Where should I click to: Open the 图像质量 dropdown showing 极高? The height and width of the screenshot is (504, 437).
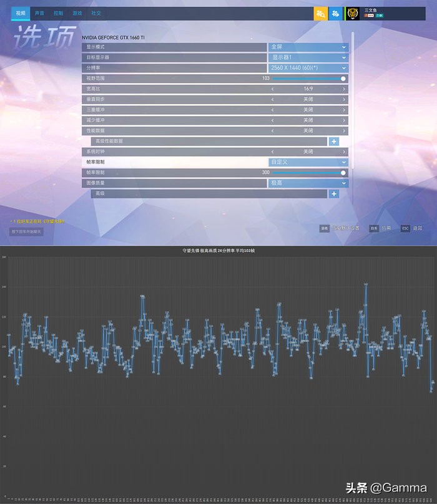pyautogui.click(x=308, y=183)
